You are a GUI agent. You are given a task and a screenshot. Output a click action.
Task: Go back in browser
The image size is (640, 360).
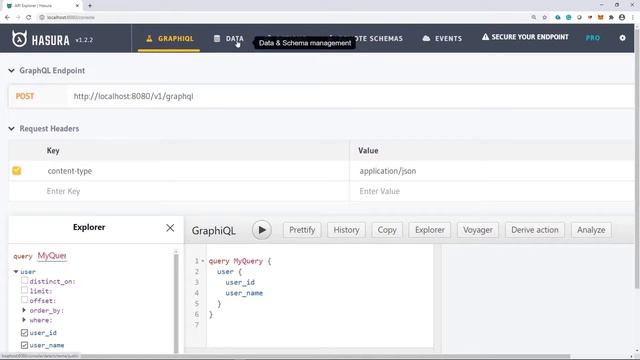[x=7, y=18]
